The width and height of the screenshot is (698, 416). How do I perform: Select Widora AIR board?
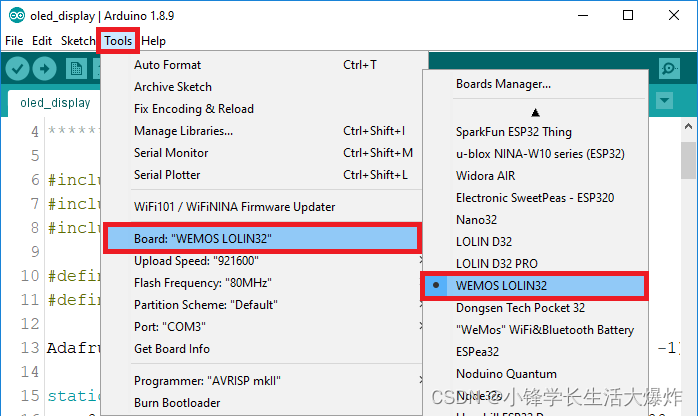(x=535, y=176)
